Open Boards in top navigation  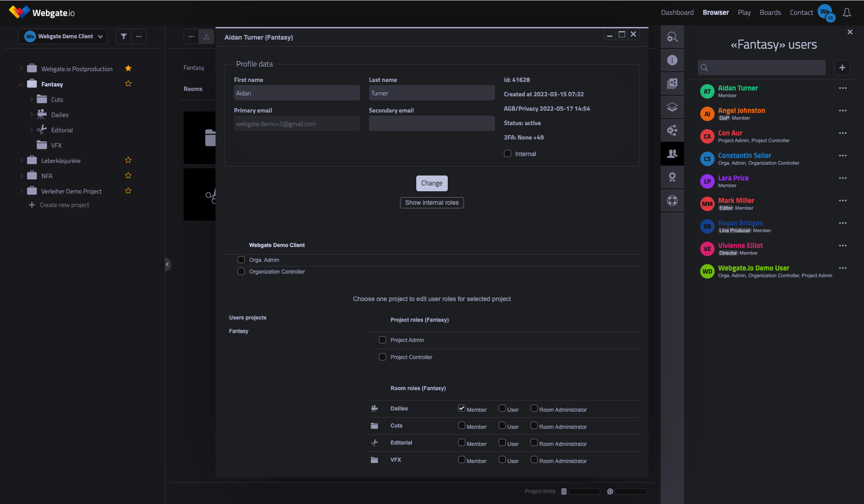pos(770,13)
